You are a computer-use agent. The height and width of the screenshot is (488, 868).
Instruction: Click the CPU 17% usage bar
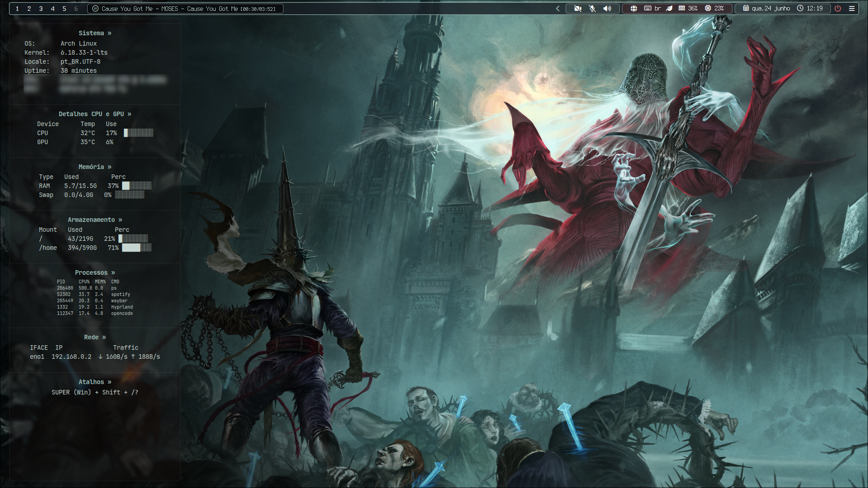(x=139, y=133)
